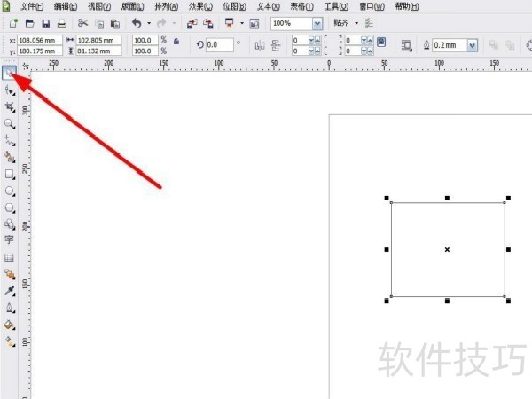Click the x position field 108.056 mm
Image resolution: width=532 pixels, height=399 pixels.
tap(40, 41)
